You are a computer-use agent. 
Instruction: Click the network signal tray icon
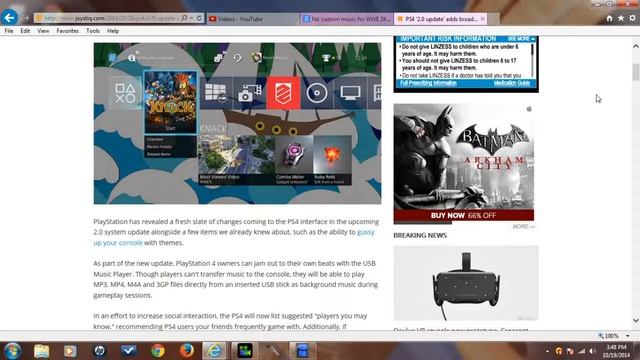click(581, 351)
